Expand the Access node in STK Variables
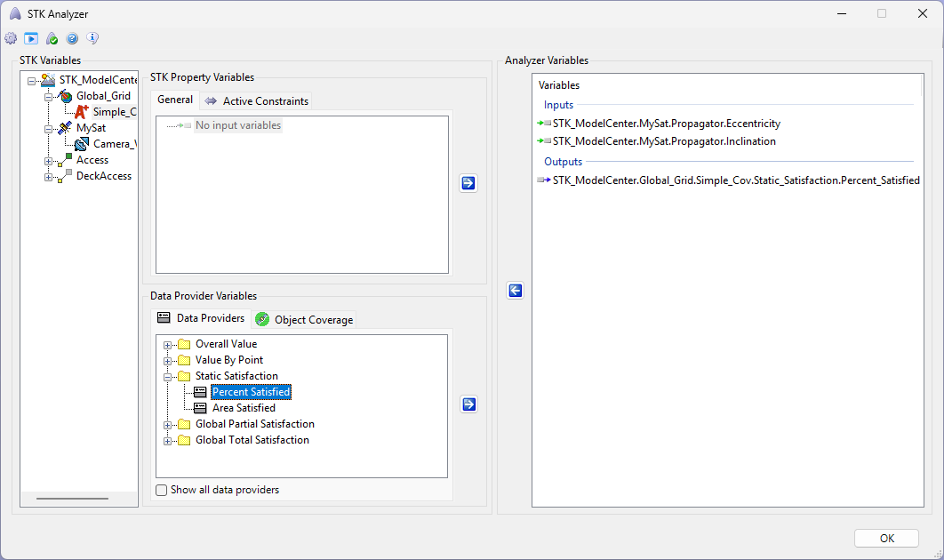This screenshot has width=944, height=560. coord(49,161)
